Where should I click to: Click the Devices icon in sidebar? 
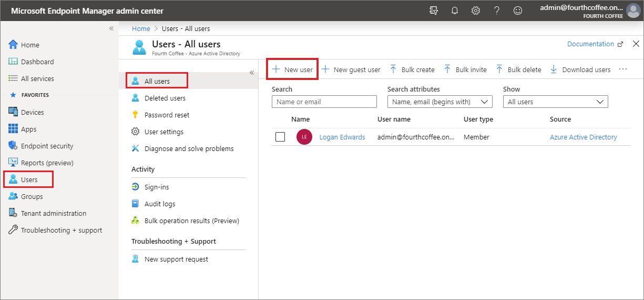click(13, 112)
